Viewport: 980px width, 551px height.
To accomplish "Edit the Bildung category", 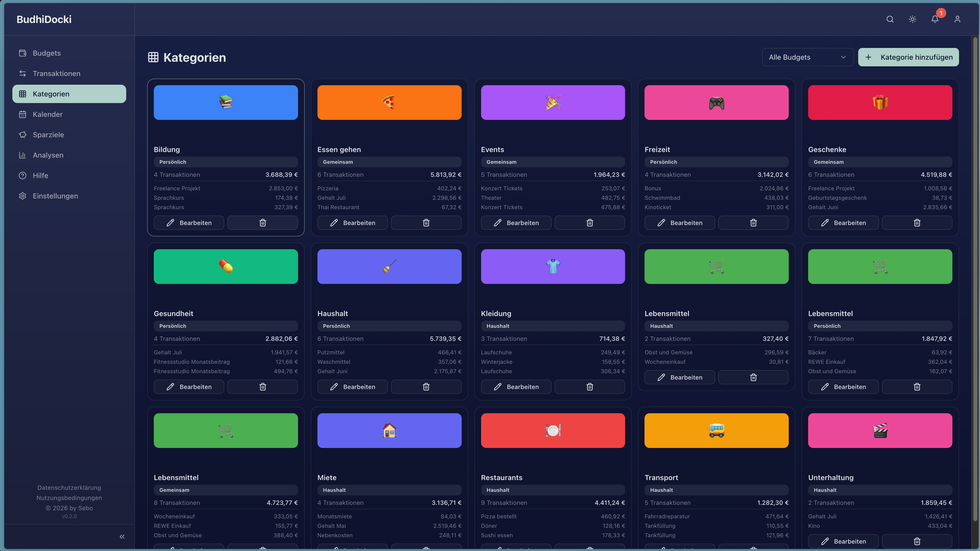I will pos(189,223).
